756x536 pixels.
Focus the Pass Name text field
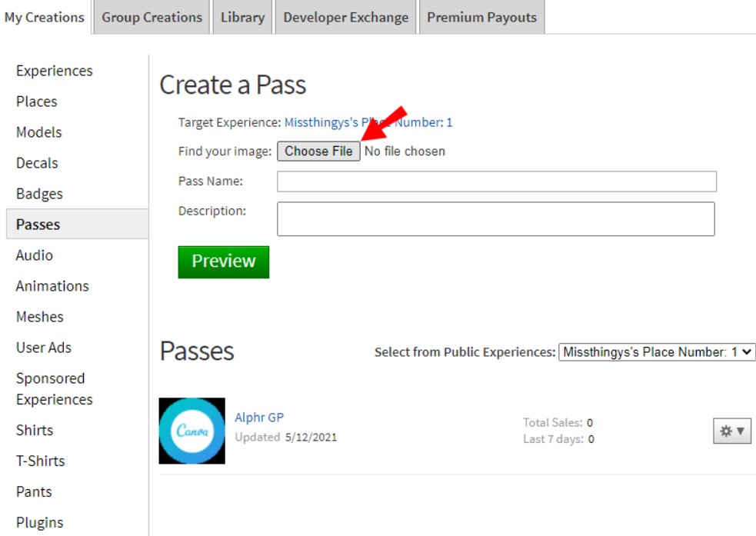[x=496, y=181]
